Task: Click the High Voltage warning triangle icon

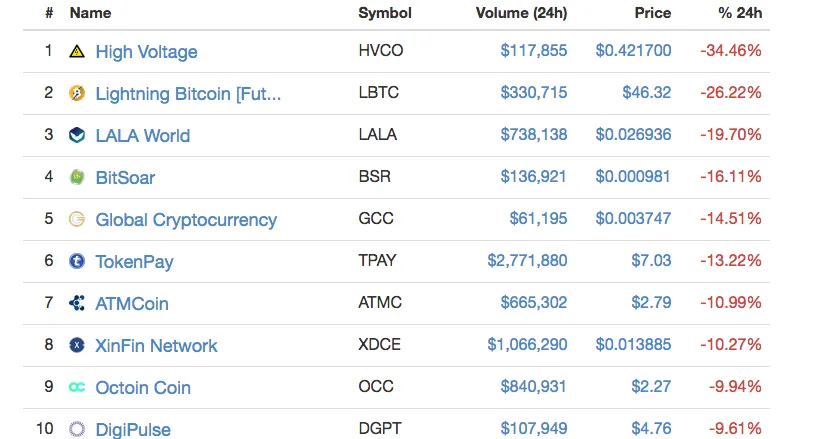Action: tap(77, 51)
